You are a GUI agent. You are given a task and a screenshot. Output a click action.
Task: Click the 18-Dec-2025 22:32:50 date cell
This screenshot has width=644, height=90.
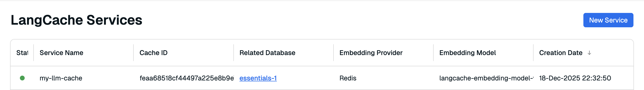[575, 78]
